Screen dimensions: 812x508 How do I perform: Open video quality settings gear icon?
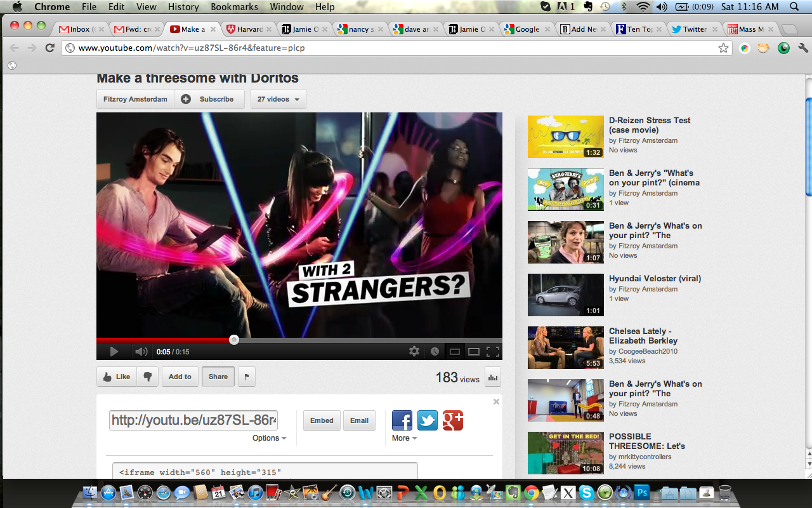(414, 351)
